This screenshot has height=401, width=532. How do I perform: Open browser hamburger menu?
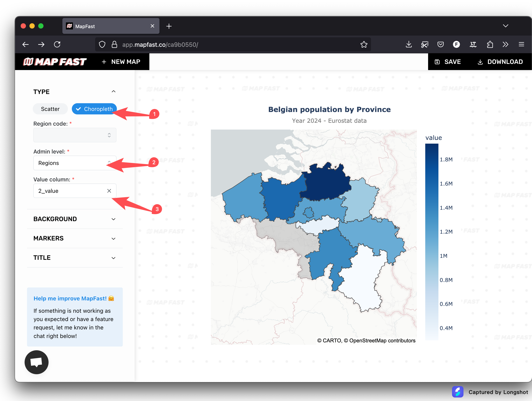(521, 45)
